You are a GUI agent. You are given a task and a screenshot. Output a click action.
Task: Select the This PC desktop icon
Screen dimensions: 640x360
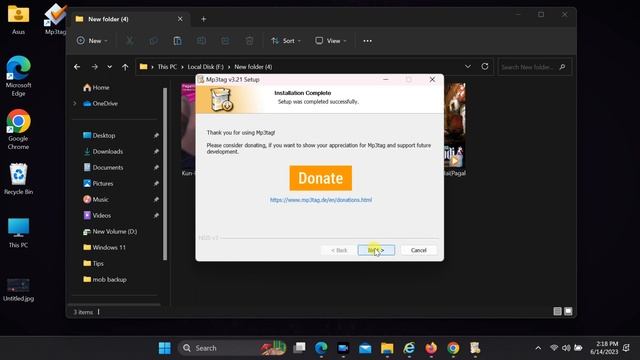[18, 233]
